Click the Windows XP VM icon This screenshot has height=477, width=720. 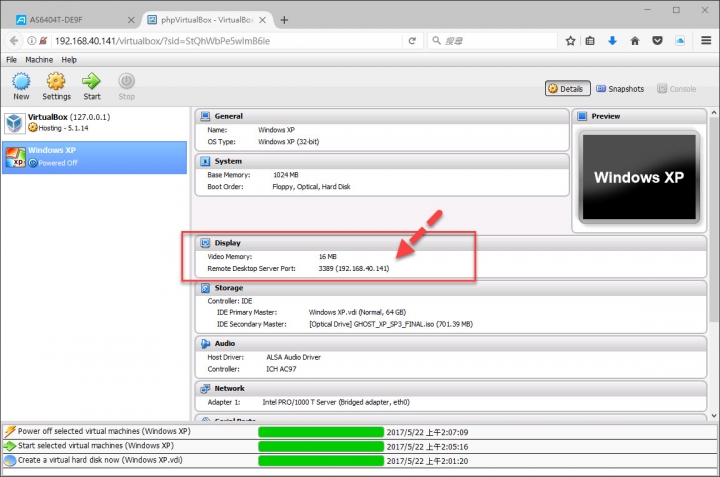[x=15, y=157]
